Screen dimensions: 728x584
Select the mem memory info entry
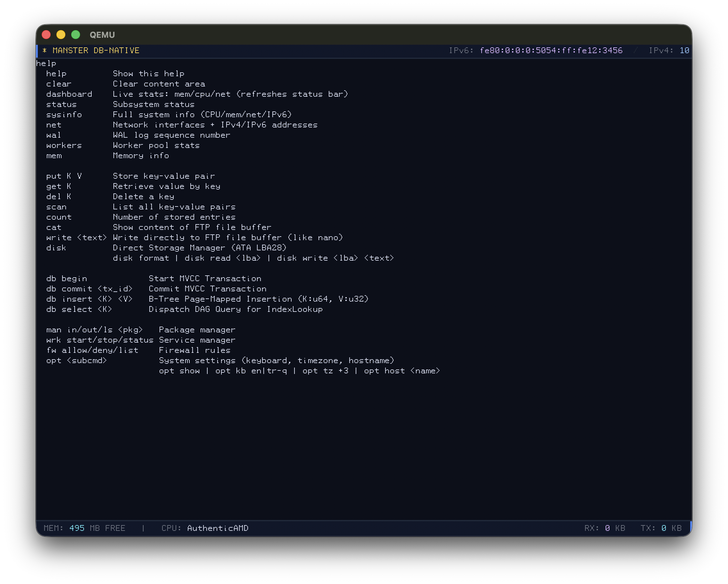54,156
